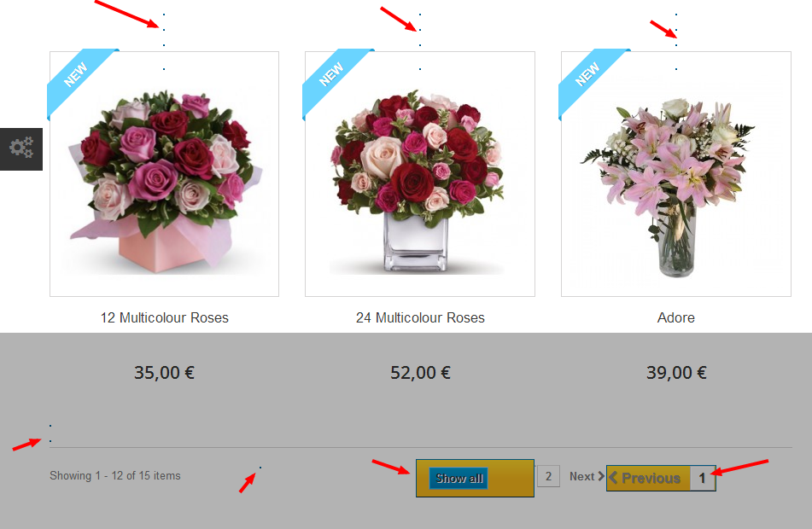Go to pagination page 2
The height and width of the screenshot is (529, 812).
pos(548,476)
